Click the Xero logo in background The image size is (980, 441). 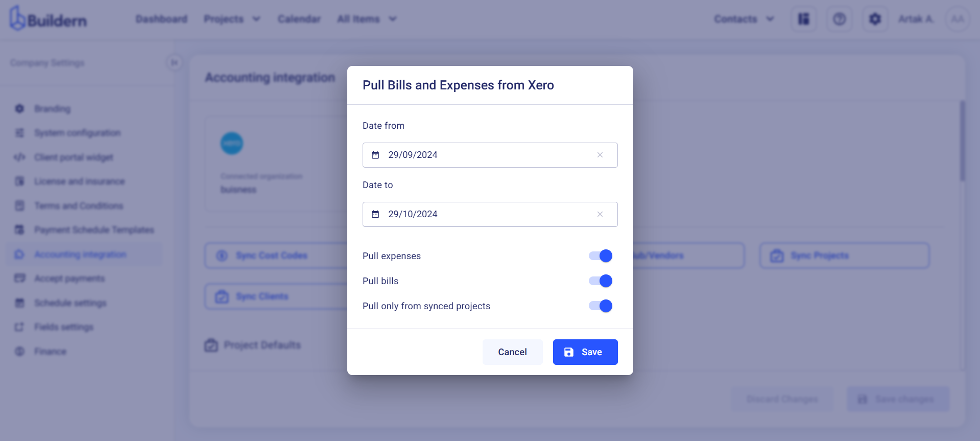[x=232, y=143]
